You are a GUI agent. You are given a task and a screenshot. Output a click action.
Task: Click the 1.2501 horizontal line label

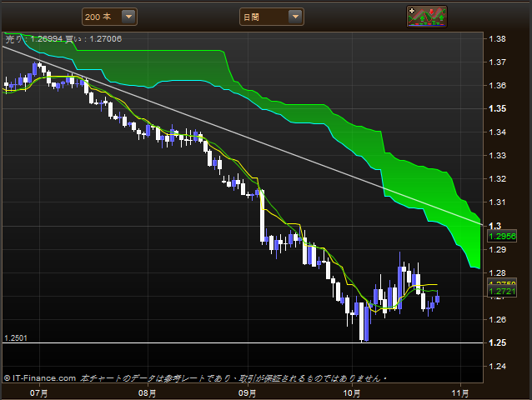(x=16, y=338)
